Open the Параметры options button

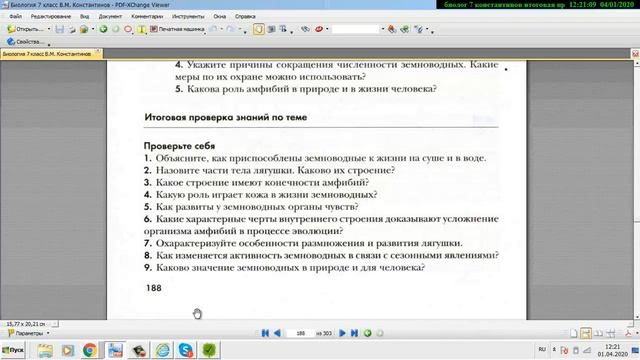(29, 333)
